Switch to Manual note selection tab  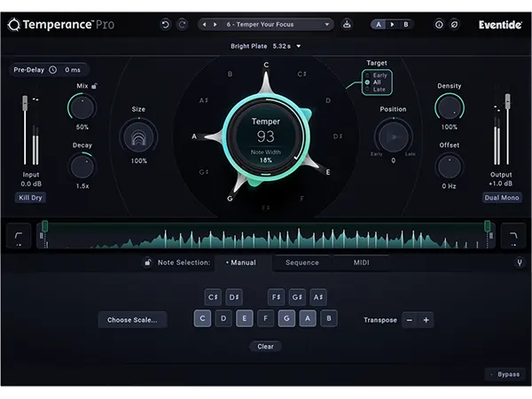coord(241,262)
